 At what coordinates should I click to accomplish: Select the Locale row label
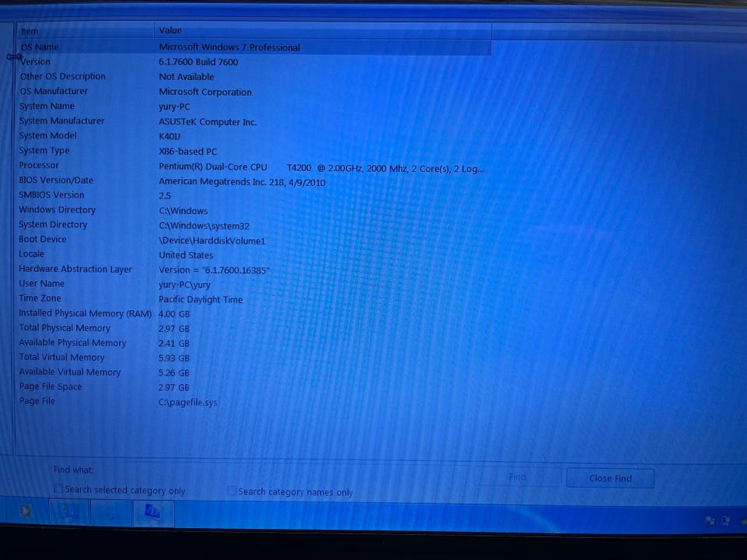[x=31, y=254]
